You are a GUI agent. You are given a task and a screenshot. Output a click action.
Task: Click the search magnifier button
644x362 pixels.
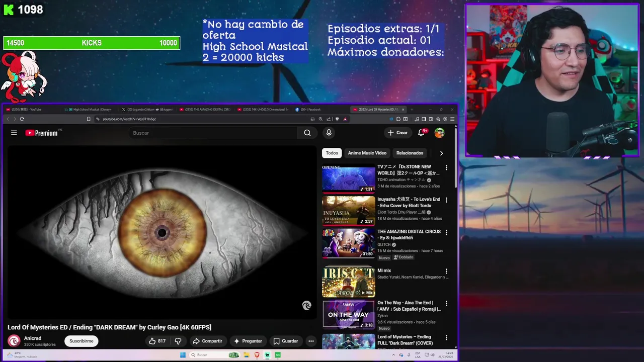307,133
